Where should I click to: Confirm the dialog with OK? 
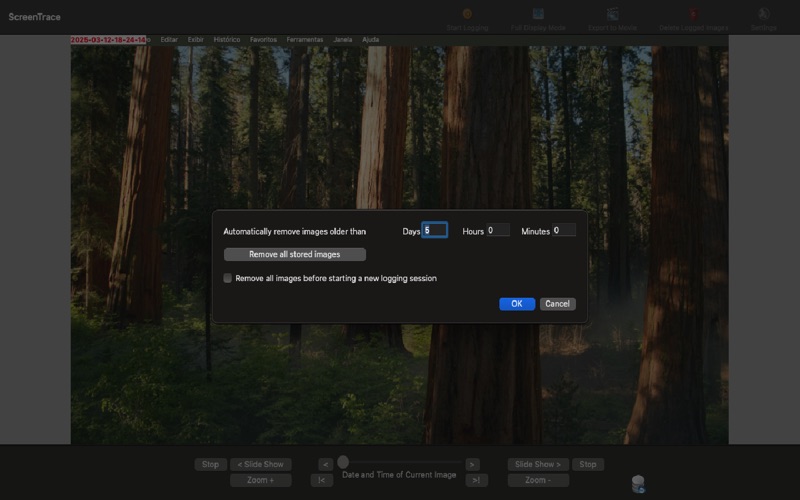tap(517, 304)
